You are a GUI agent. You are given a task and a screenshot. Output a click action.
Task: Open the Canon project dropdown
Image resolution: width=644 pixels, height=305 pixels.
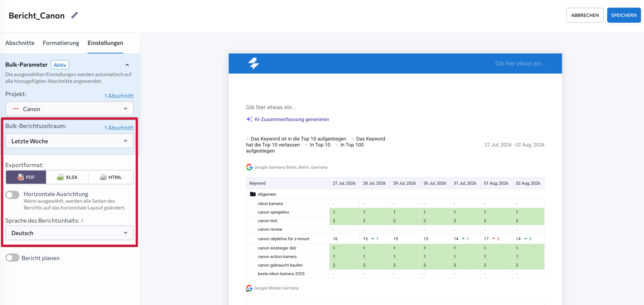pyautogui.click(x=69, y=109)
